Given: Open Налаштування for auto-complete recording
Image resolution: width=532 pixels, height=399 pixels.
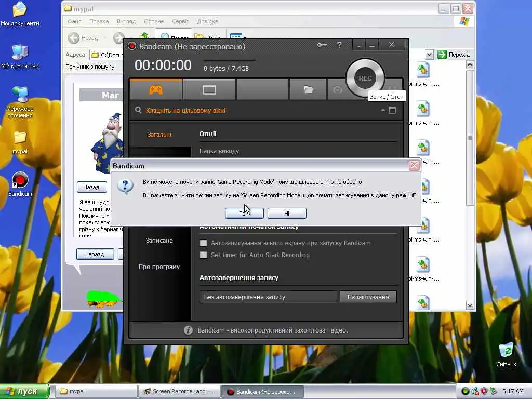Looking at the screenshot, I should click(368, 297).
